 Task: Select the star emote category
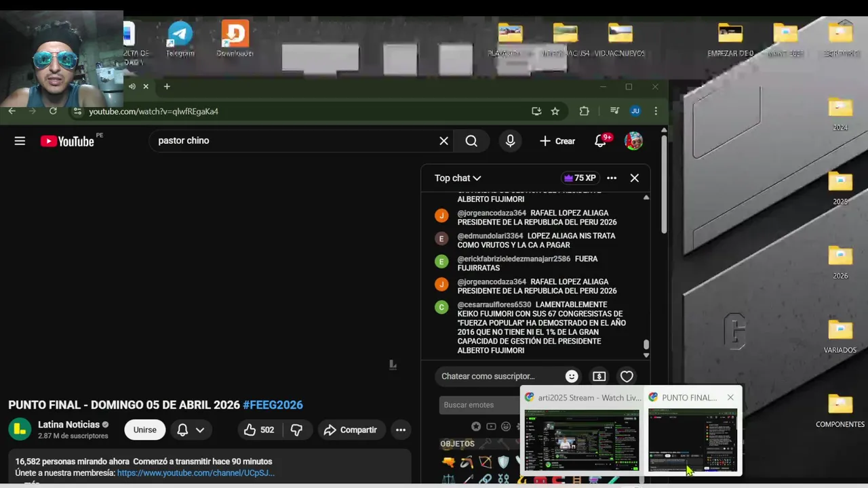pyautogui.click(x=476, y=426)
